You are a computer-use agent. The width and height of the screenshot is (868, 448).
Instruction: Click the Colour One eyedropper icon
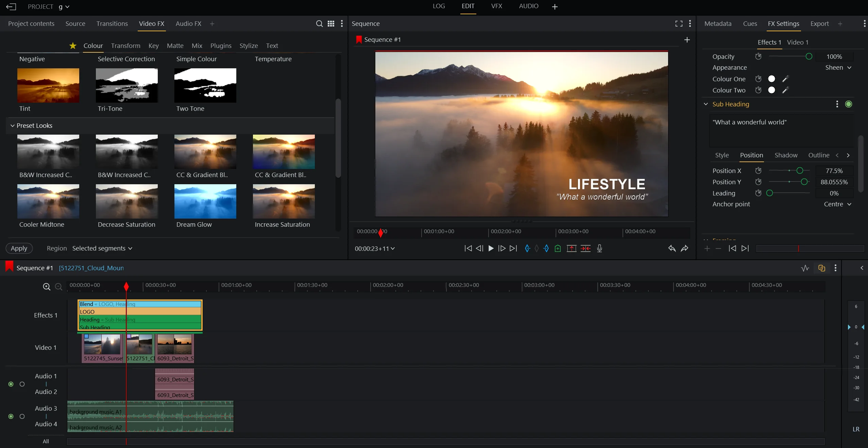[x=785, y=79]
